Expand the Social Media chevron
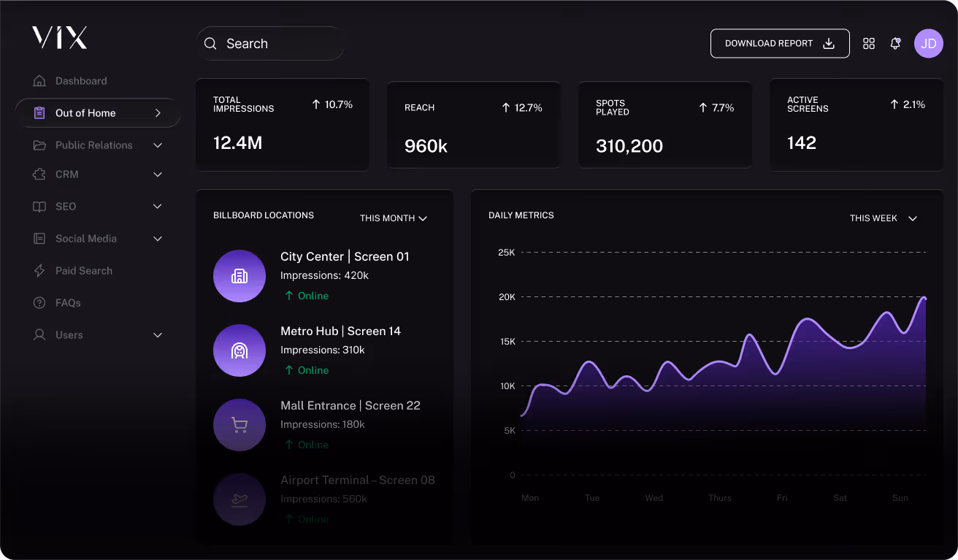The width and height of the screenshot is (958, 560). pos(157,239)
